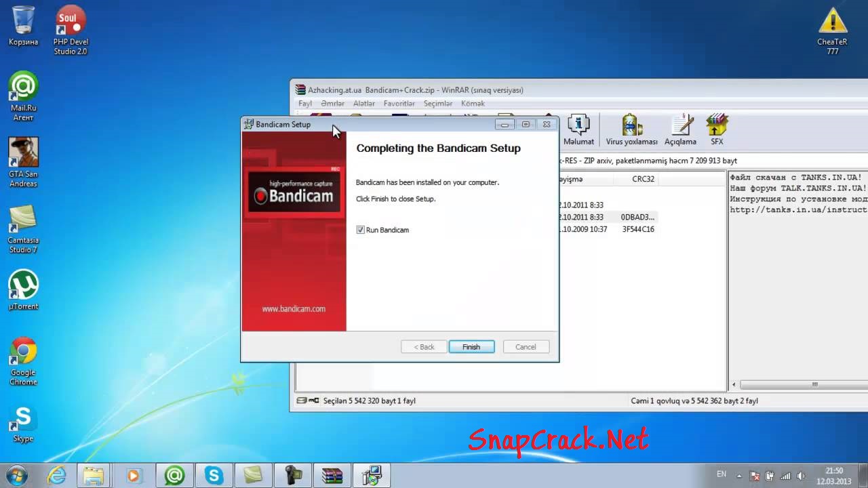Select the Корзина recycle bin desktop icon

click(x=24, y=26)
